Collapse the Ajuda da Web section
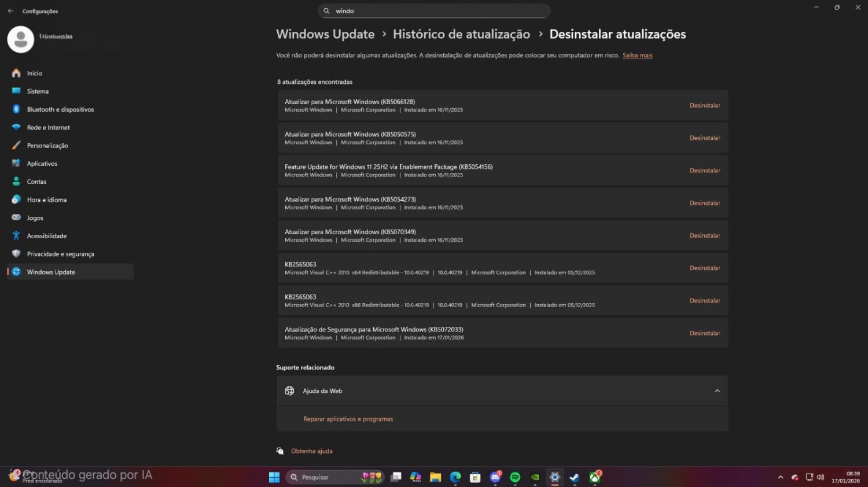Image resolution: width=868 pixels, height=487 pixels. click(717, 390)
